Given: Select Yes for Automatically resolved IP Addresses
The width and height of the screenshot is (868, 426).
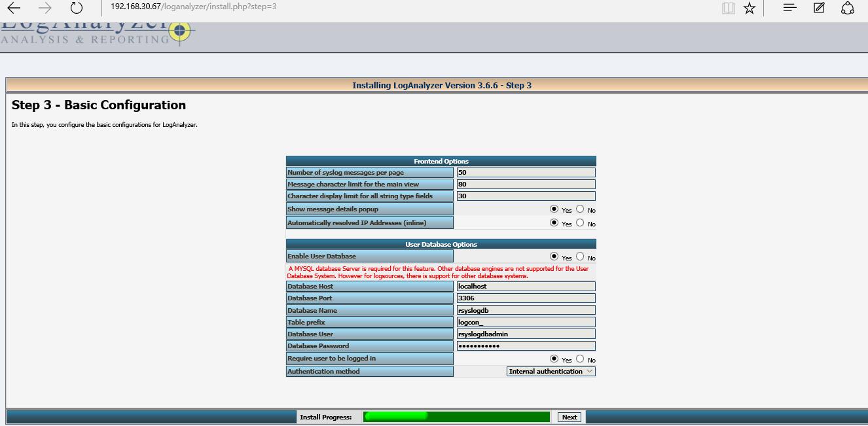Looking at the screenshot, I should coord(554,222).
